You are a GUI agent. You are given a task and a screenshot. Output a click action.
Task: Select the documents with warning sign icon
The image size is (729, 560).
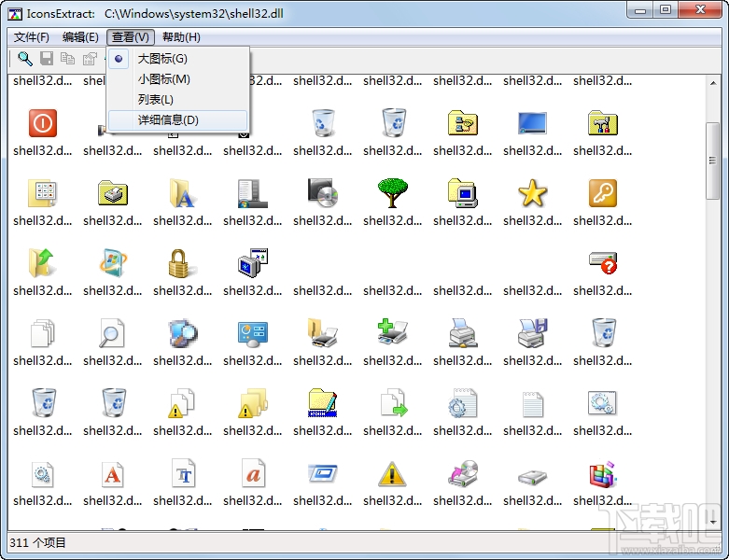(x=182, y=403)
